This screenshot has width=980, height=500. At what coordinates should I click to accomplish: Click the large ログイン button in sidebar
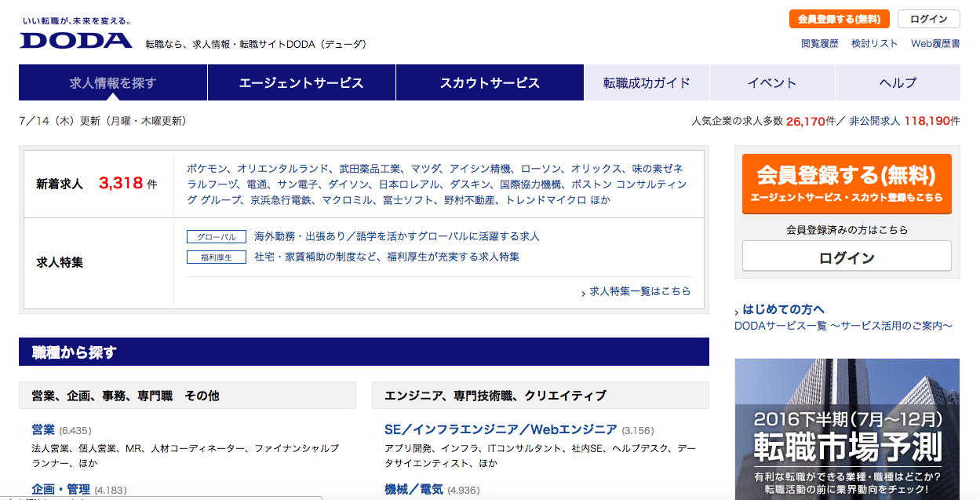click(x=847, y=257)
